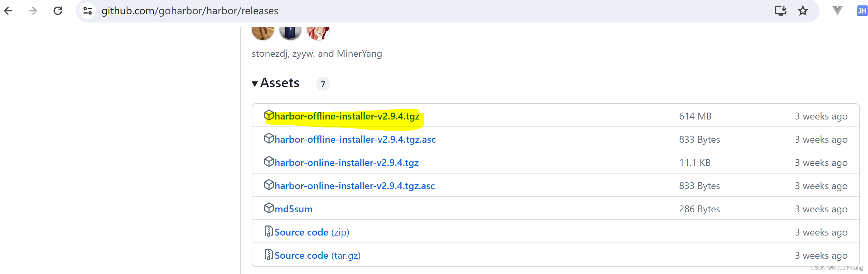This screenshot has height=274, width=868.
Task: Click the 286 Bytes size value
Action: click(699, 209)
